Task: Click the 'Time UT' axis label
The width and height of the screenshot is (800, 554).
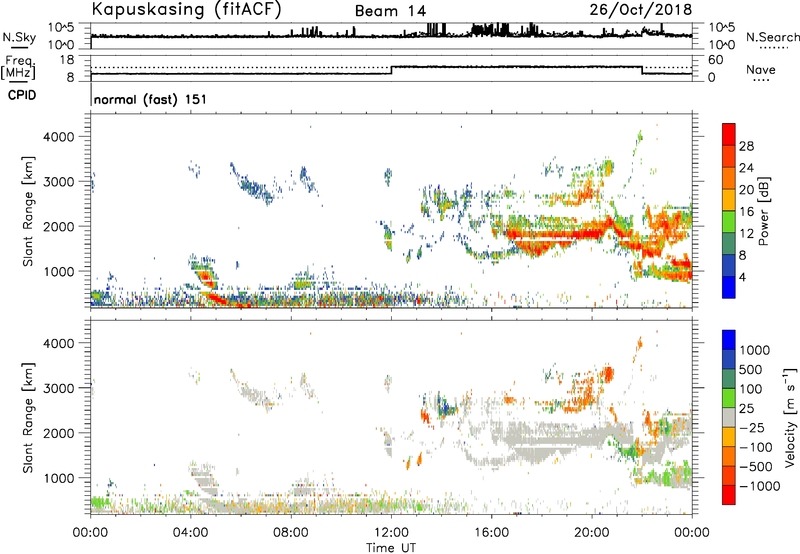Action: click(391, 548)
